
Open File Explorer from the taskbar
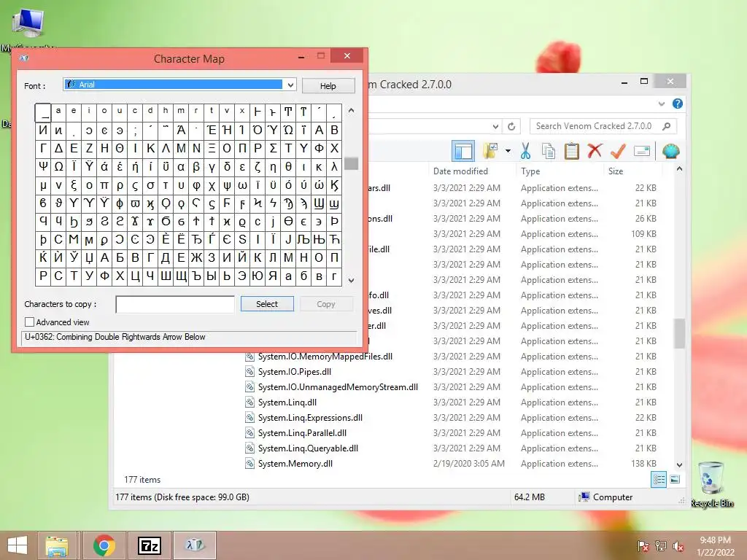[x=57, y=545]
